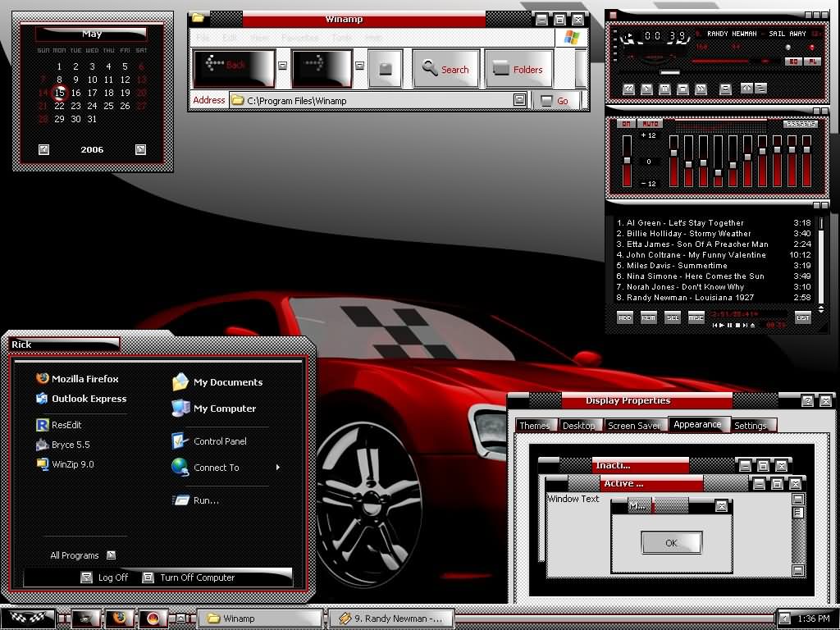Image resolution: width=840 pixels, height=630 pixels.
Task: Click the equalizer preamp slider
Action: 627,161
